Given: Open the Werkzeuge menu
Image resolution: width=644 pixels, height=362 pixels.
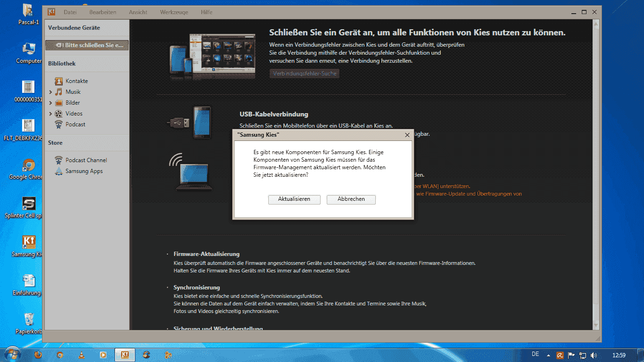Looking at the screenshot, I should coord(173,12).
